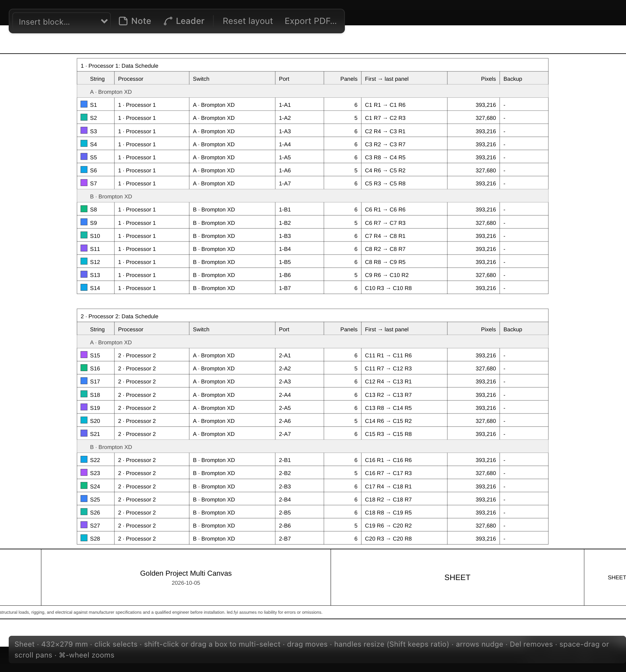Viewport: 626px width, 672px height.
Task: Click panel range 'C1 R7 → C2 R3'
Action: [385, 118]
